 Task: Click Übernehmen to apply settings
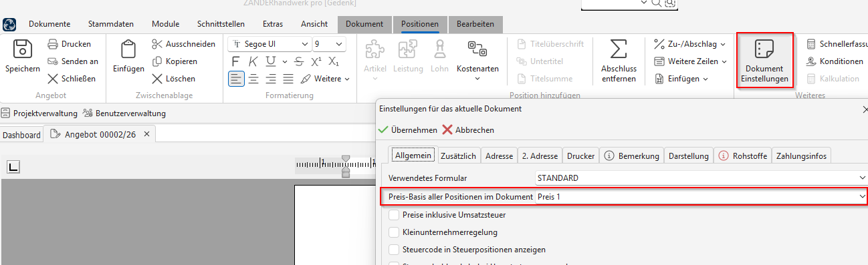coord(408,129)
